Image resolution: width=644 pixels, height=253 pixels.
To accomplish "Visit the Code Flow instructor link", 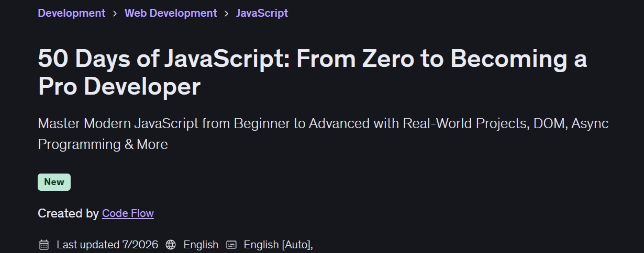I will 128,213.
